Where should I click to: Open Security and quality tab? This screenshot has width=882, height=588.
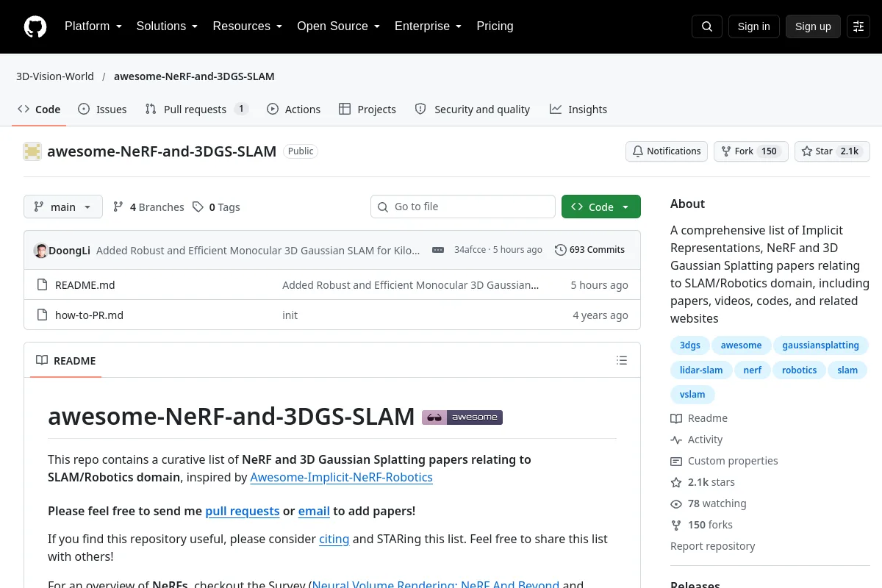(473, 110)
